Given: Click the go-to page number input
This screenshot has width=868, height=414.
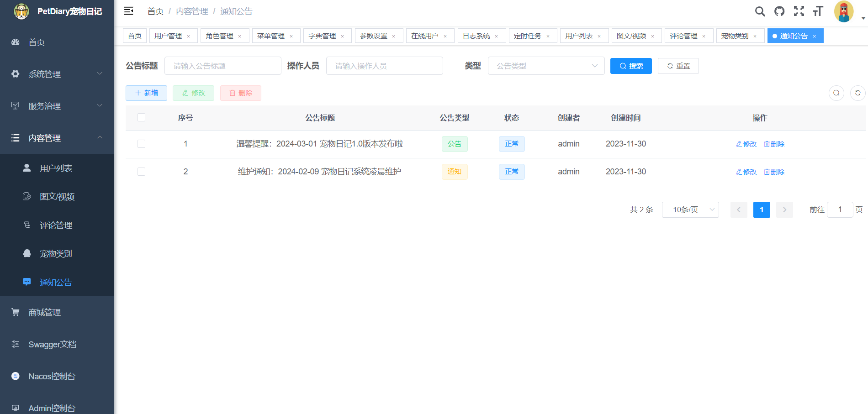Looking at the screenshot, I should [840, 210].
